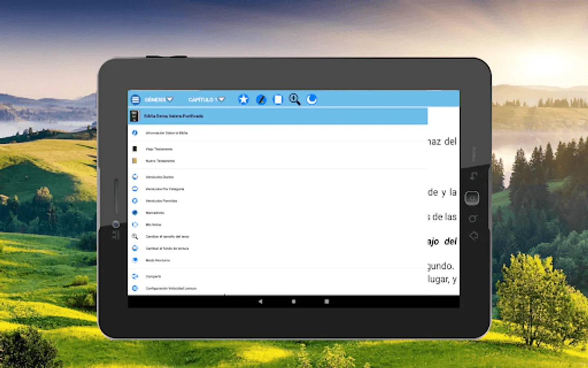
Task: Tap the Android home navigation button
Action: [x=294, y=301]
